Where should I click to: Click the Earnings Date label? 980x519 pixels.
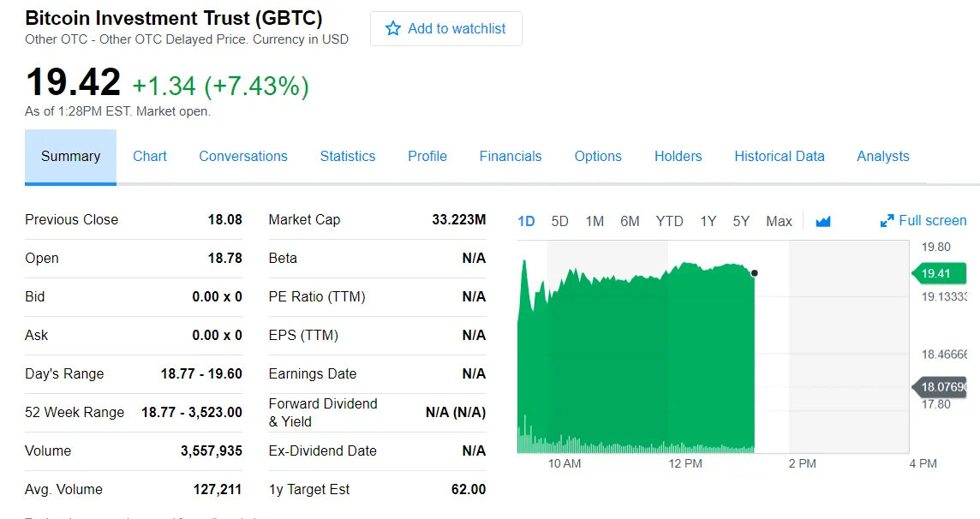pyautogui.click(x=313, y=374)
